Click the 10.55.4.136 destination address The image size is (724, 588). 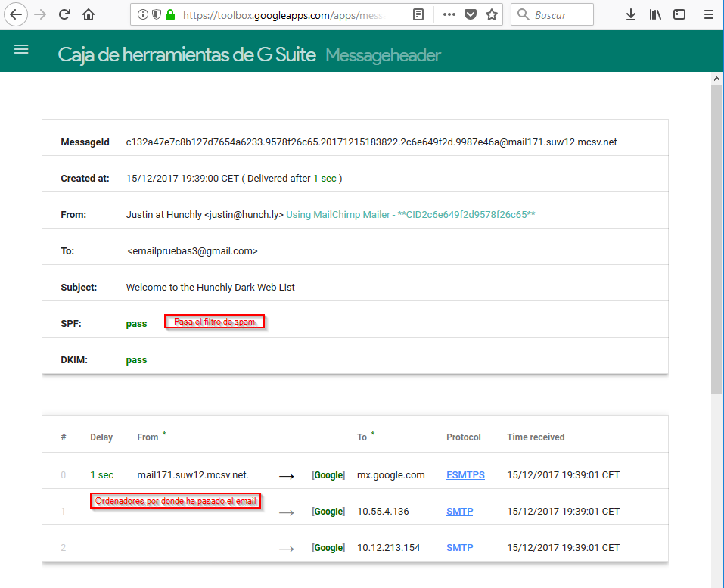coord(383,512)
